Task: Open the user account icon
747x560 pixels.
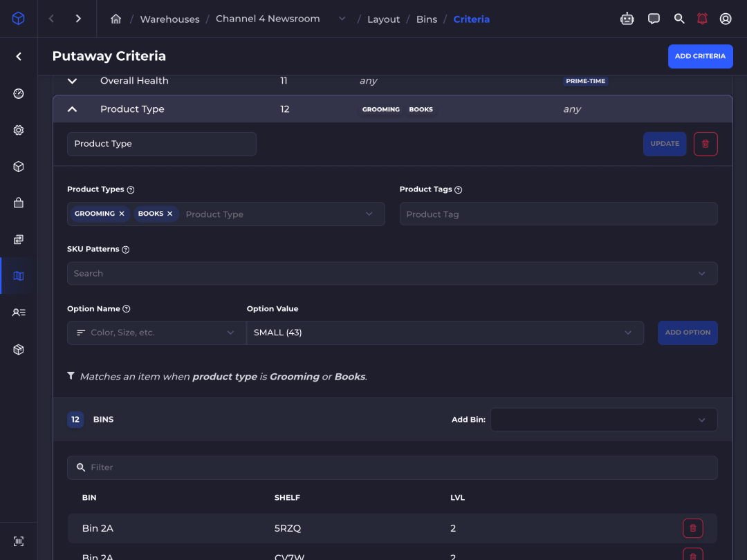Action: click(726, 19)
